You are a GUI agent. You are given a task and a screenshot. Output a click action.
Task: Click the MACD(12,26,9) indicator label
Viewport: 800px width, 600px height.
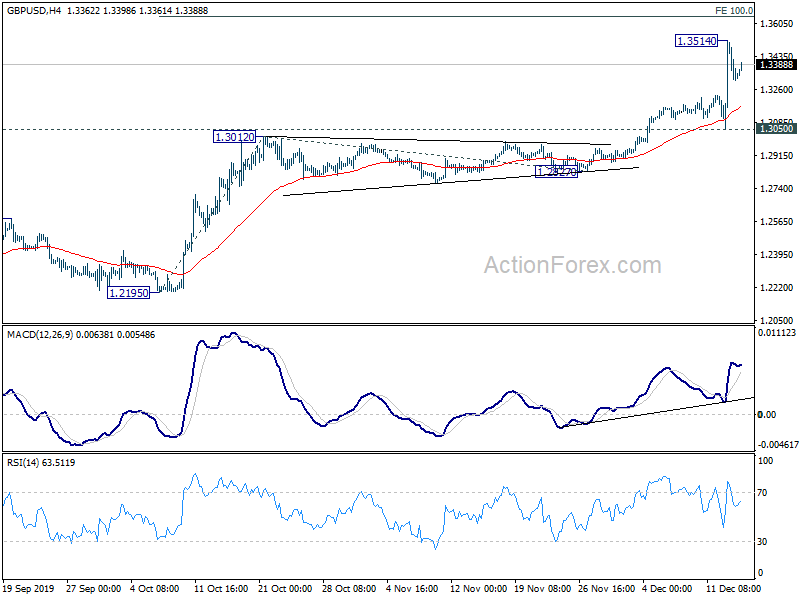coord(40,335)
